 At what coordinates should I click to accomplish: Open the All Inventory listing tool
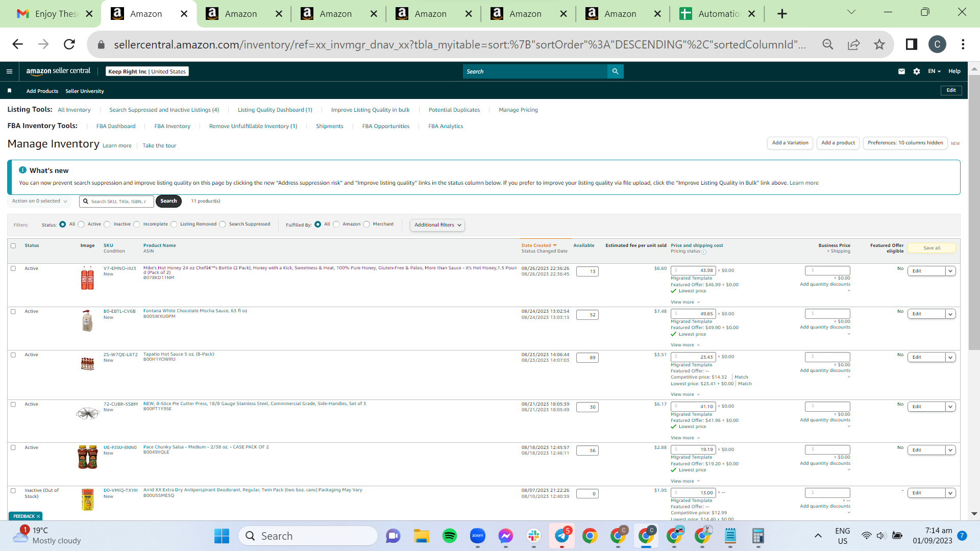[x=74, y=110]
